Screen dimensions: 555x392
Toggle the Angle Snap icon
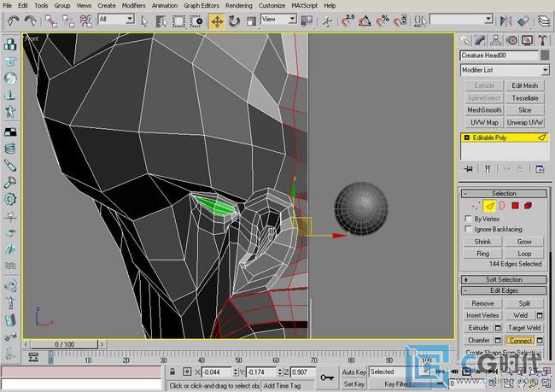point(365,20)
